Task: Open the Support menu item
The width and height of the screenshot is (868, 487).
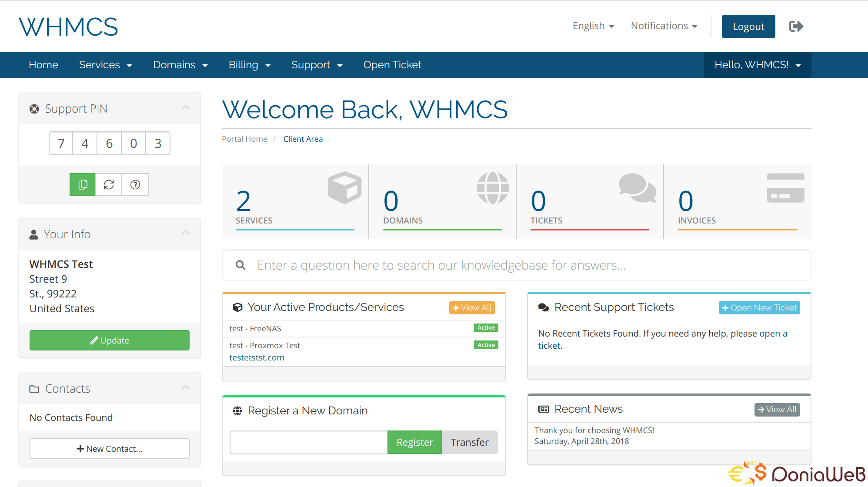Action: click(x=315, y=64)
